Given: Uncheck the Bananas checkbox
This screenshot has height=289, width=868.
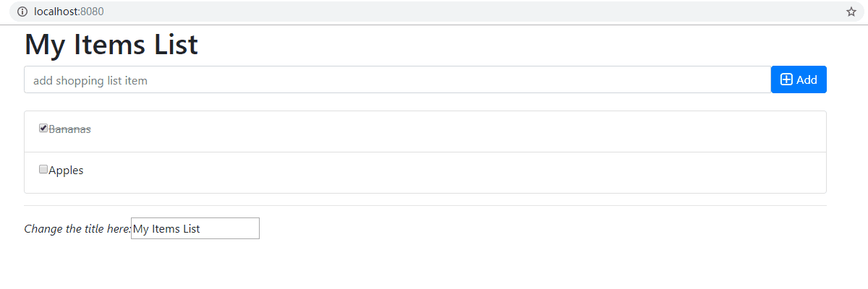Looking at the screenshot, I should (x=43, y=129).
